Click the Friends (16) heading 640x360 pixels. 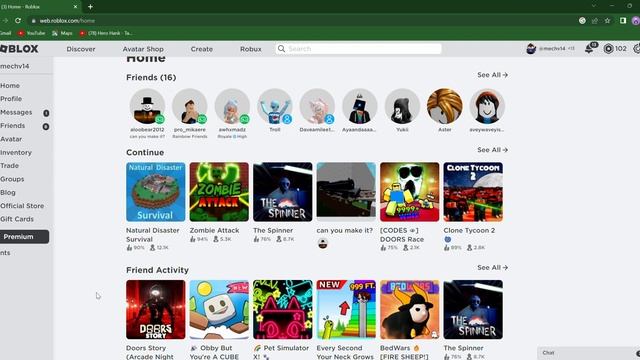(151, 78)
